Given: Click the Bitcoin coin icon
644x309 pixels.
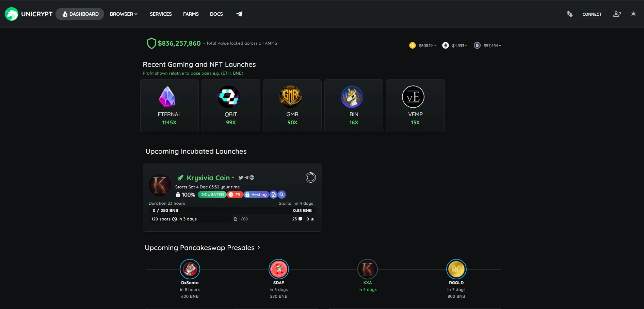Looking at the screenshot, I should click(x=477, y=45).
